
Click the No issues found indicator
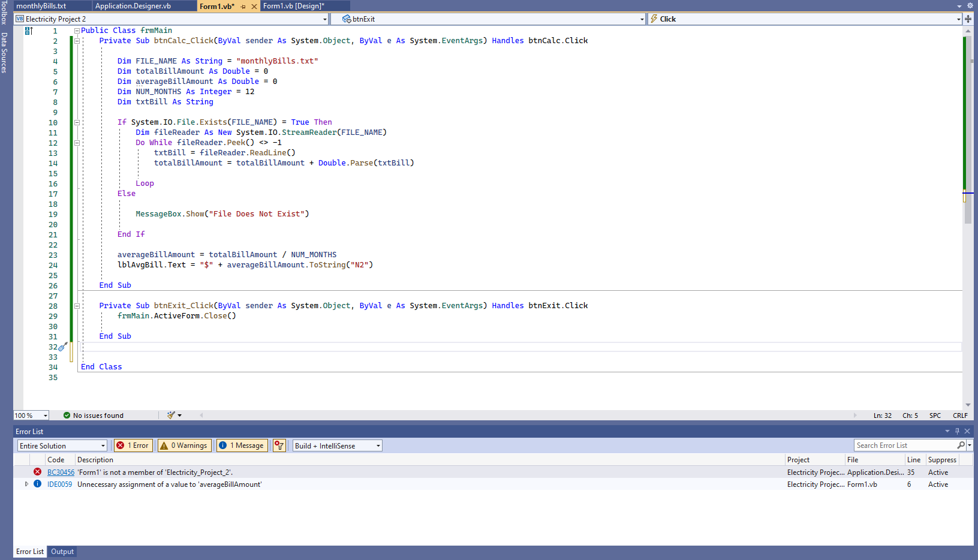pos(94,416)
